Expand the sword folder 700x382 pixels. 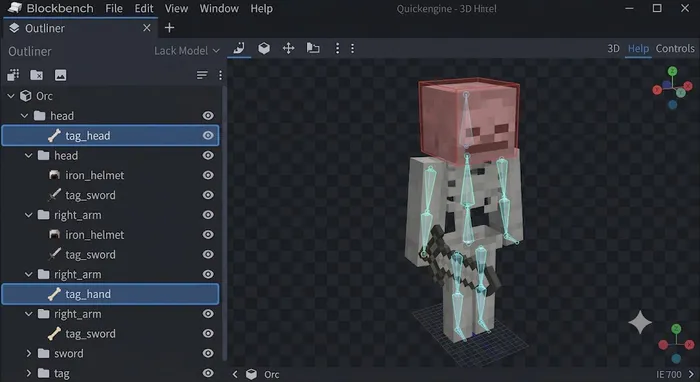coord(29,353)
